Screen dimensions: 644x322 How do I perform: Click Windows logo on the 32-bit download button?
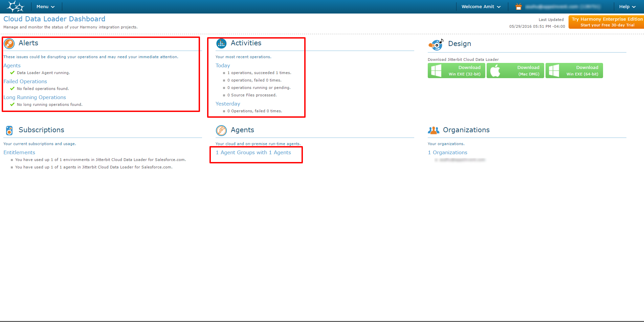(x=436, y=71)
